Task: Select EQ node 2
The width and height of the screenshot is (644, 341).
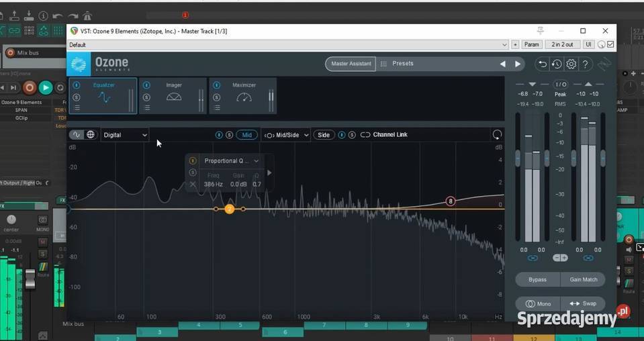Action: click(230, 209)
